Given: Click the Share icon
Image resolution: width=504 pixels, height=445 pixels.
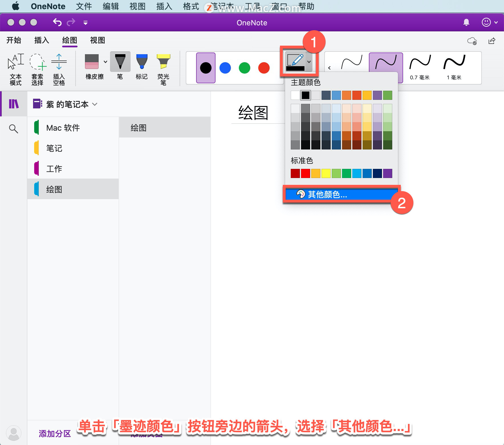Looking at the screenshot, I should tap(492, 41).
